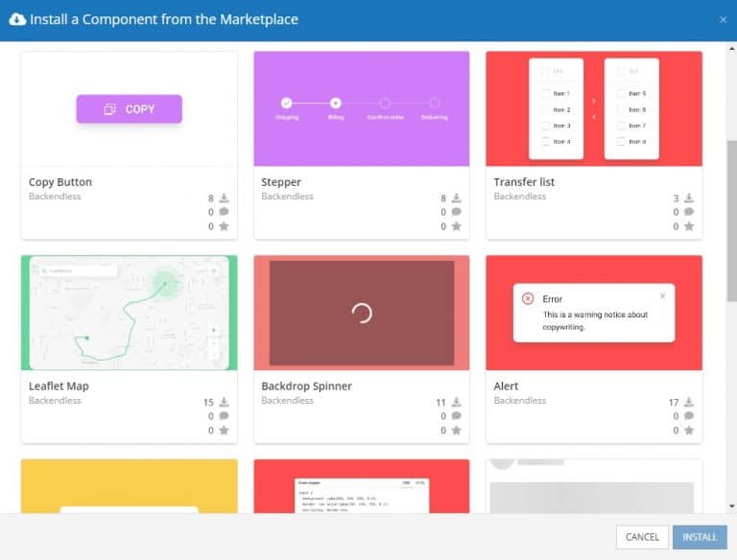Click the star icon on Backdrop Spinner card
737x560 pixels.
tap(456, 431)
